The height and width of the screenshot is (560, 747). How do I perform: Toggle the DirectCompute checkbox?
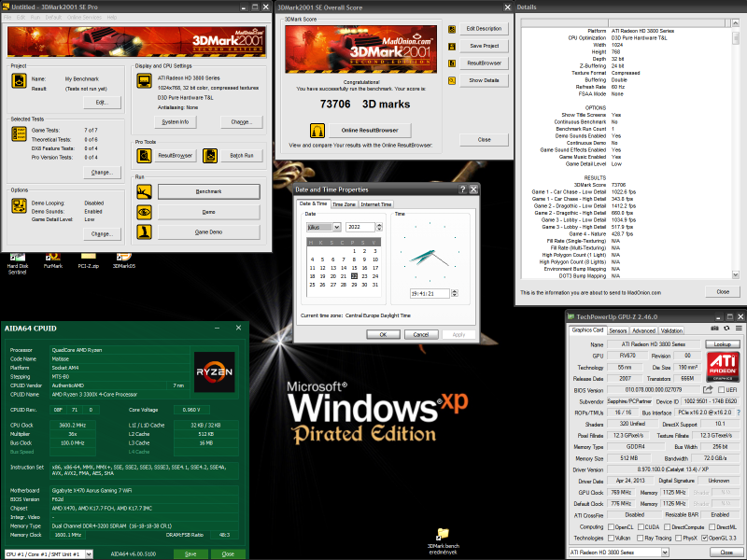(667, 526)
